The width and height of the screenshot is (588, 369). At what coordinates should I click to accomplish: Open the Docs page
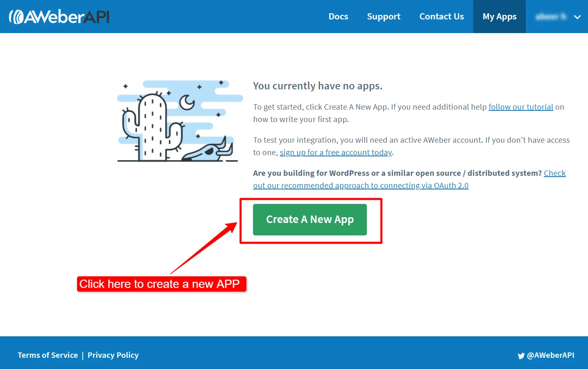tap(338, 17)
